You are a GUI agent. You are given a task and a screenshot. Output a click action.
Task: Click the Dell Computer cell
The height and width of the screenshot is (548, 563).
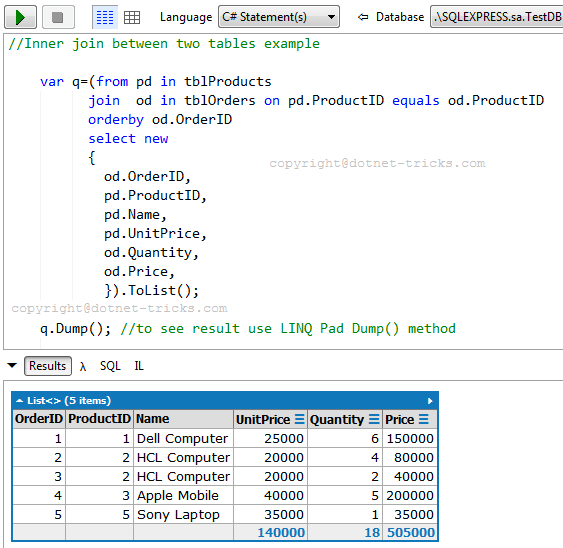pos(183,438)
